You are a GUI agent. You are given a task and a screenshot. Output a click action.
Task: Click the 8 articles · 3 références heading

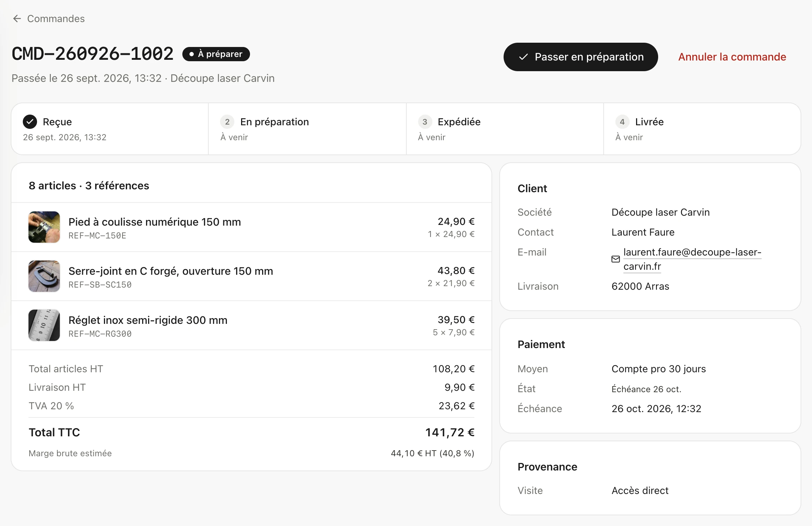point(89,185)
